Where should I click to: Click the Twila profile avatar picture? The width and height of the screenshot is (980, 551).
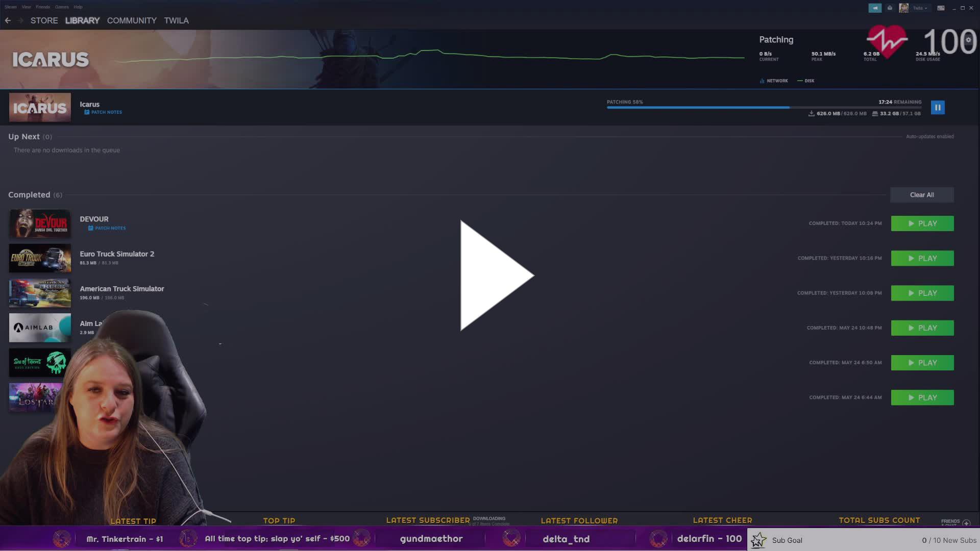(903, 8)
